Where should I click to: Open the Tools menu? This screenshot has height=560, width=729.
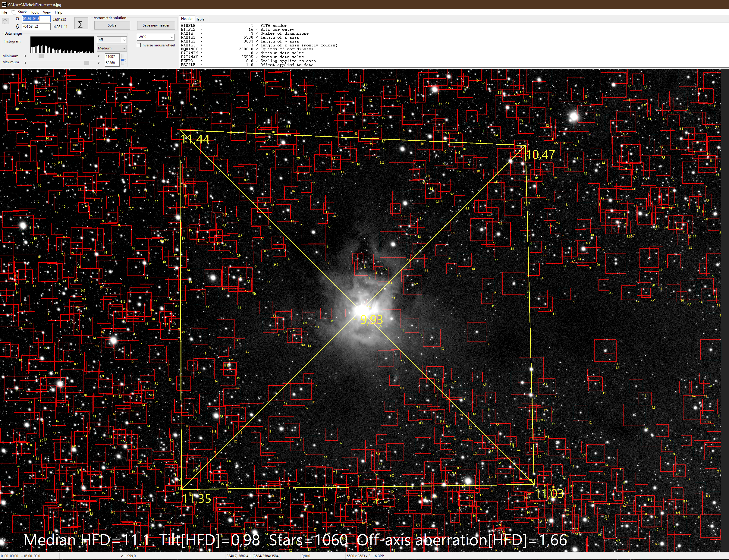coord(35,12)
